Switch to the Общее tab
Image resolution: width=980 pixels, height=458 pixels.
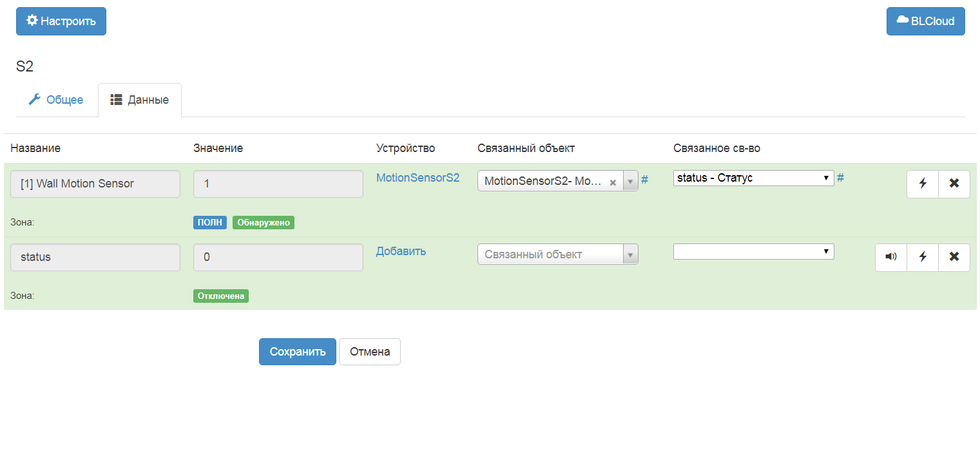57,100
